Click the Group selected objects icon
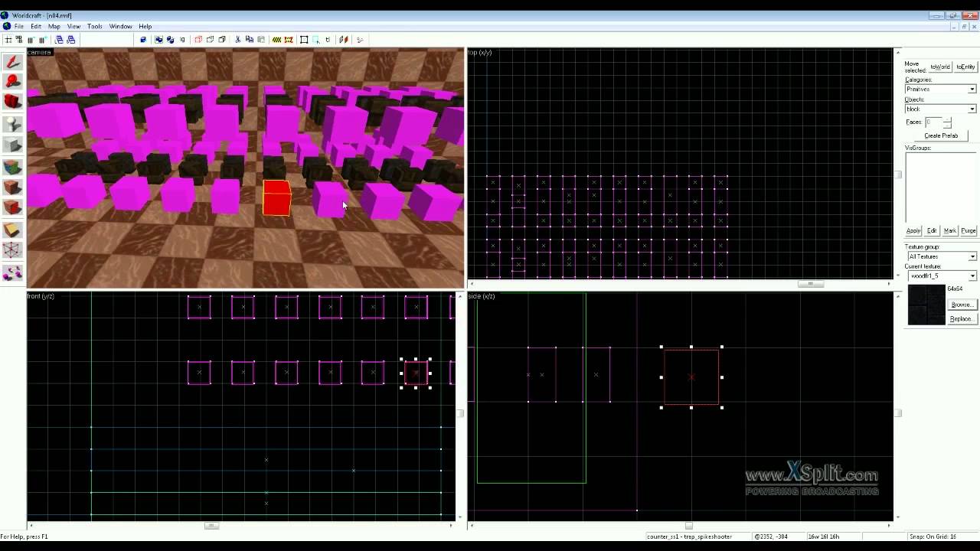The height and width of the screenshot is (551, 980). pyautogui.click(x=158, y=40)
